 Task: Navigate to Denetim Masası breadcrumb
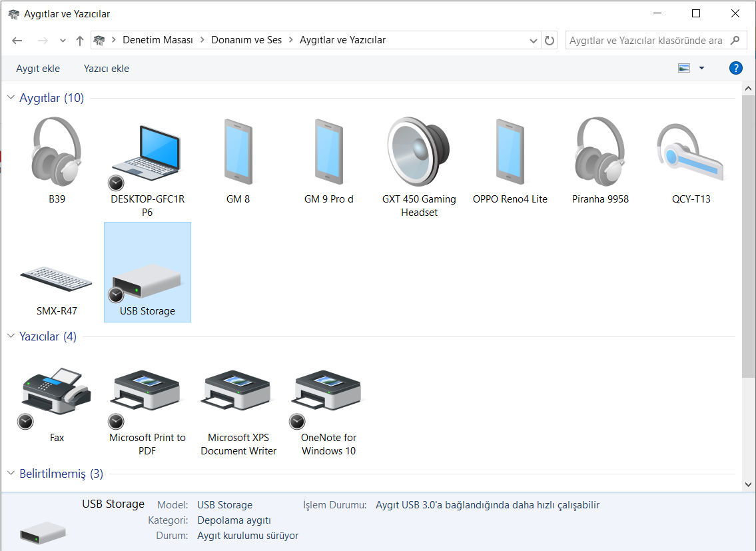pyautogui.click(x=158, y=40)
